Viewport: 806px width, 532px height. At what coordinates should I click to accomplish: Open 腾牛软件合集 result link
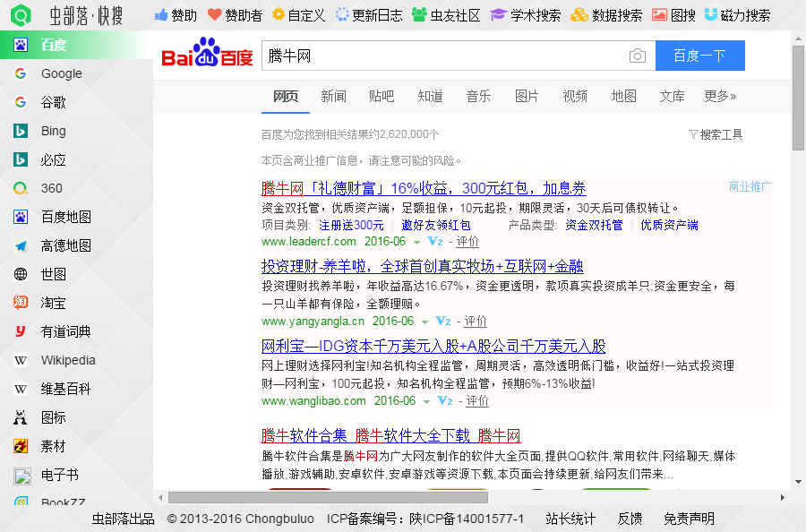(390, 436)
